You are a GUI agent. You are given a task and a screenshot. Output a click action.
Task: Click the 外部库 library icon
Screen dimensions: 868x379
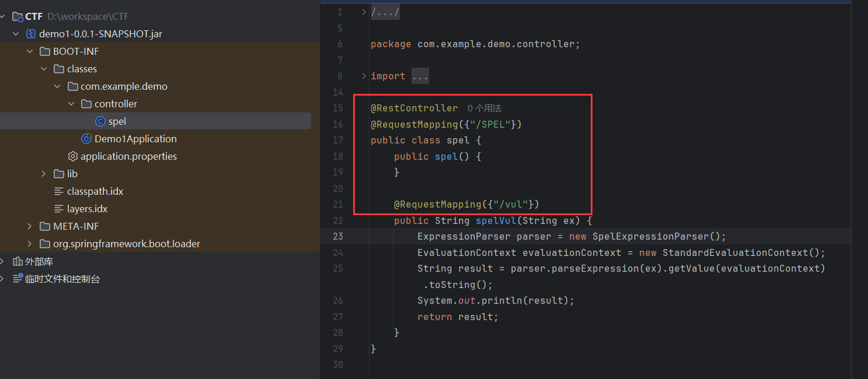(x=18, y=261)
